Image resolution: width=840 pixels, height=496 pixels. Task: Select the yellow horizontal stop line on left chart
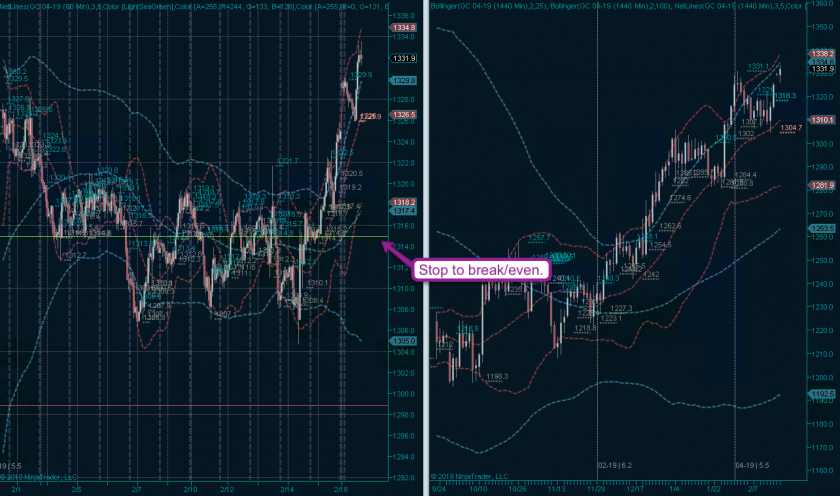[193, 236]
